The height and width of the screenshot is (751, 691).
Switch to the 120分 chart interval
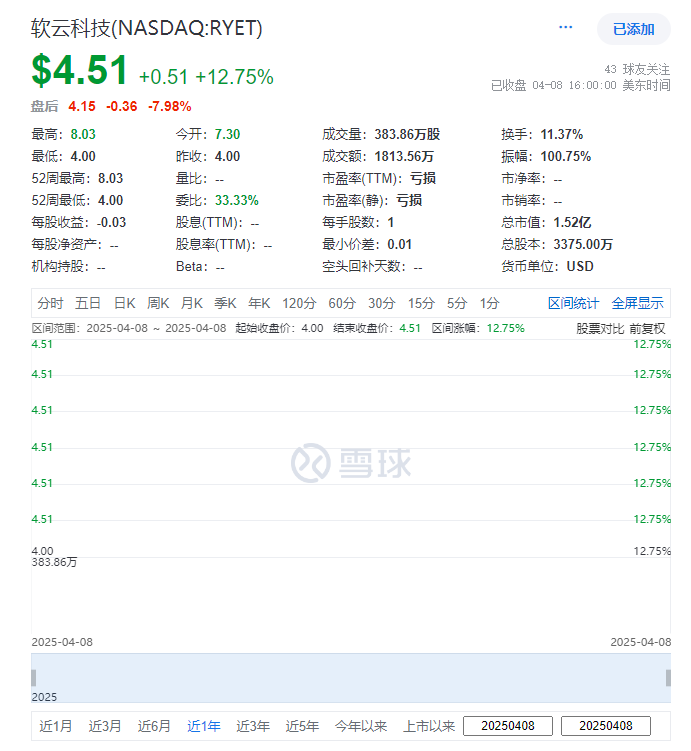pos(299,303)
